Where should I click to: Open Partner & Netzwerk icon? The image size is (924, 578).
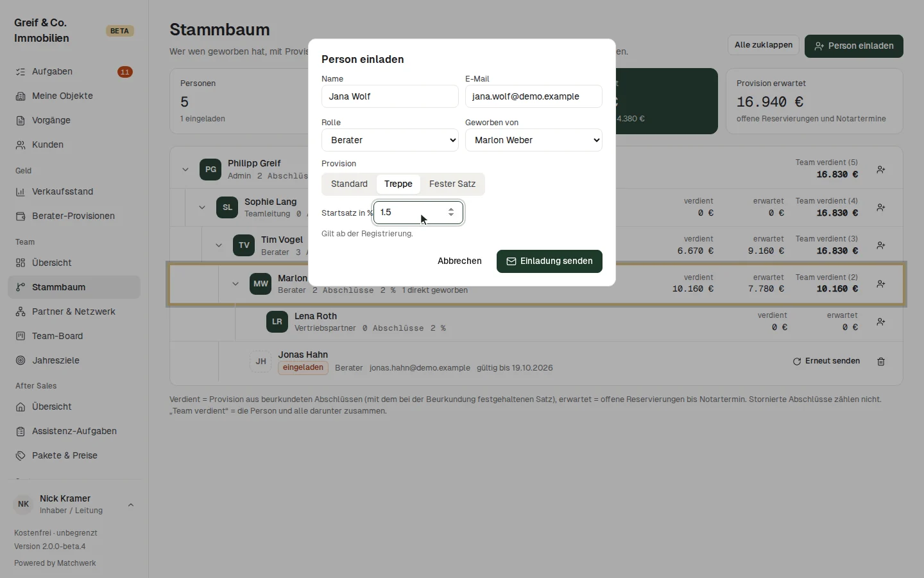(x=21, y=311)
